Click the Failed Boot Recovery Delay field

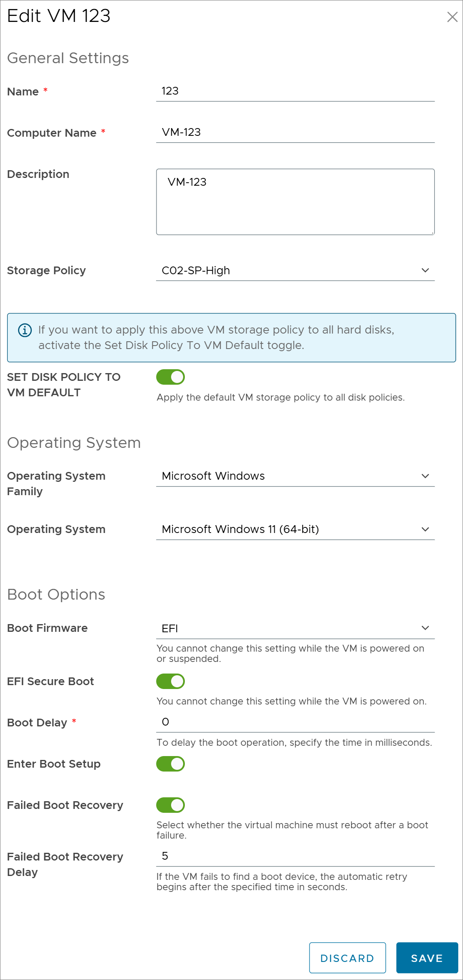point(295,856)
